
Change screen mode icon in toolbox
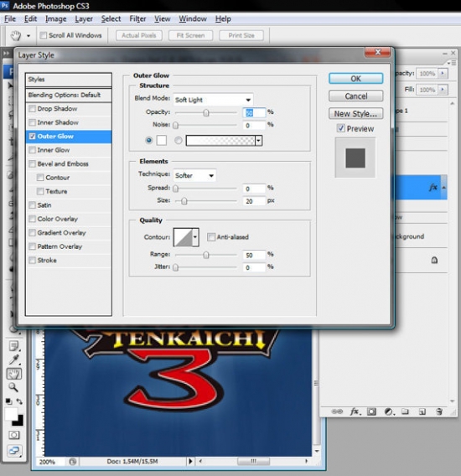pyautogui.click(x=14, y=451)
